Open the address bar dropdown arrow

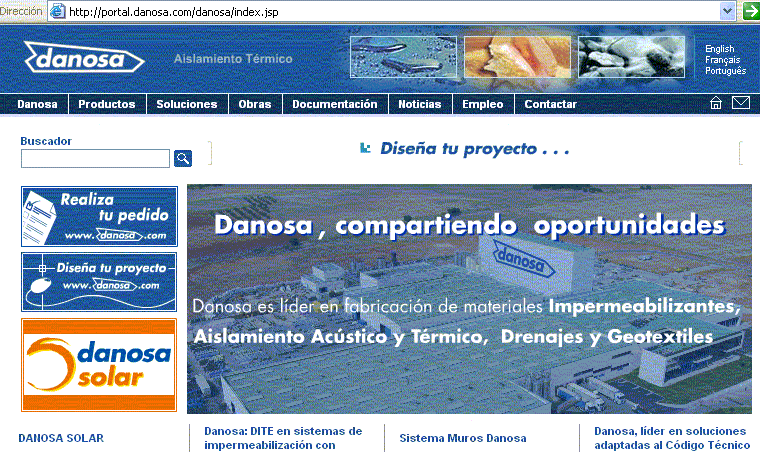[727, 11]
